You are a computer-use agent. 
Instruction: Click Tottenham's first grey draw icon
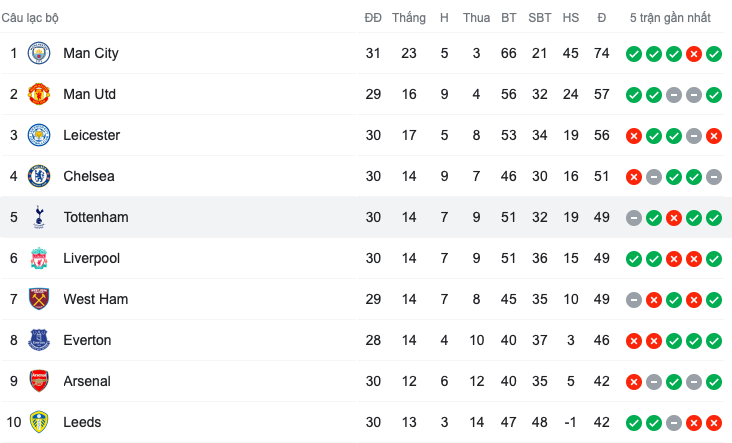633,217
